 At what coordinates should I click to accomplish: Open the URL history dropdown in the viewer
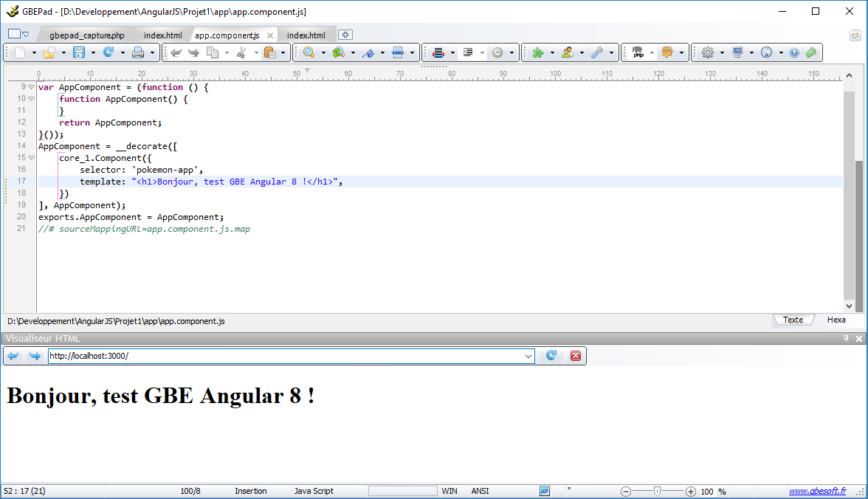pos(528,356)
